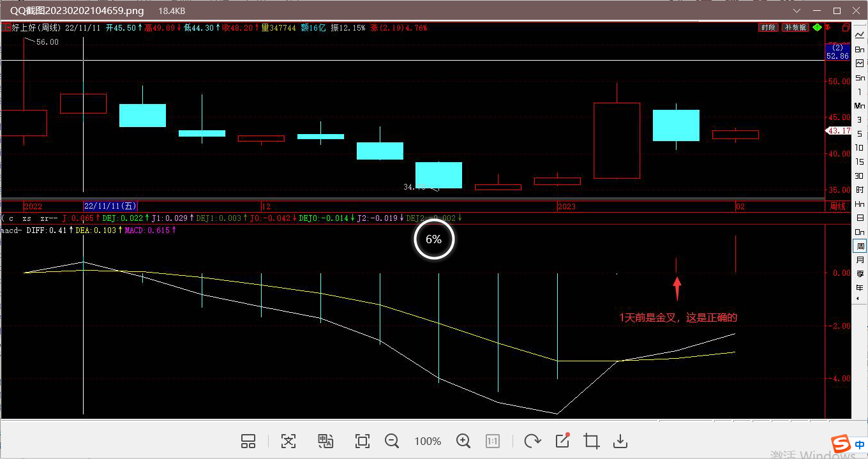This screenshot has height=459, width=868.
Task: Select the On period in the sidebar
Action: [x=860, y=232]
